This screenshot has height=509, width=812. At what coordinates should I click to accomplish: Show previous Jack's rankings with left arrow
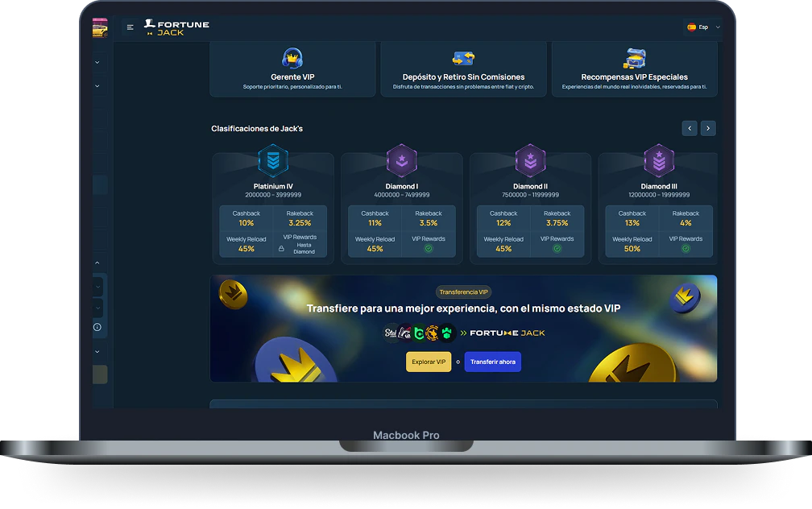[690, 128]
